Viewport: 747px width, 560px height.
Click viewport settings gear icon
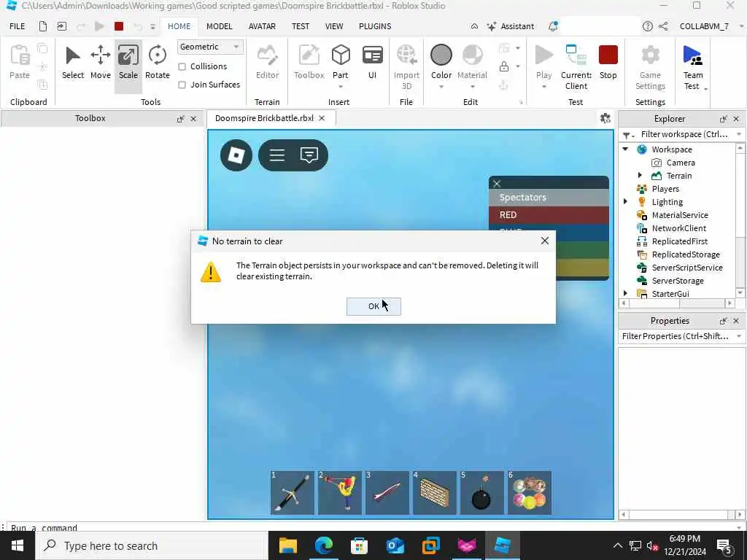tap(605, 118)
